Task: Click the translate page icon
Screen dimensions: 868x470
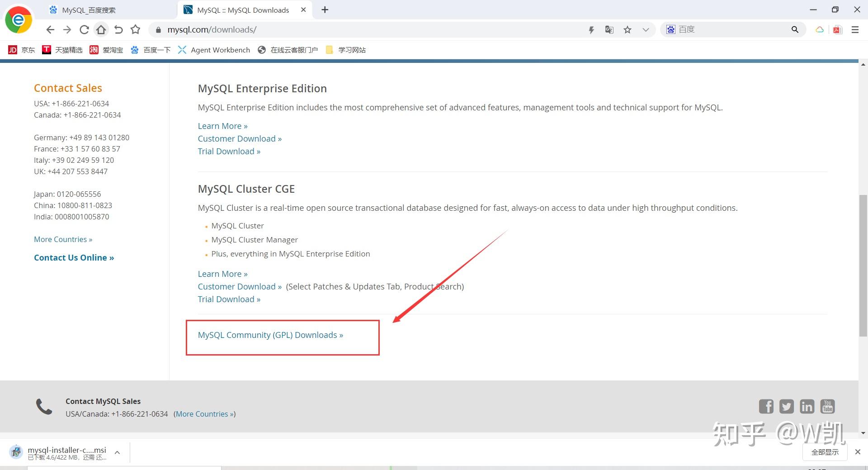Action: tap(609, 30)
